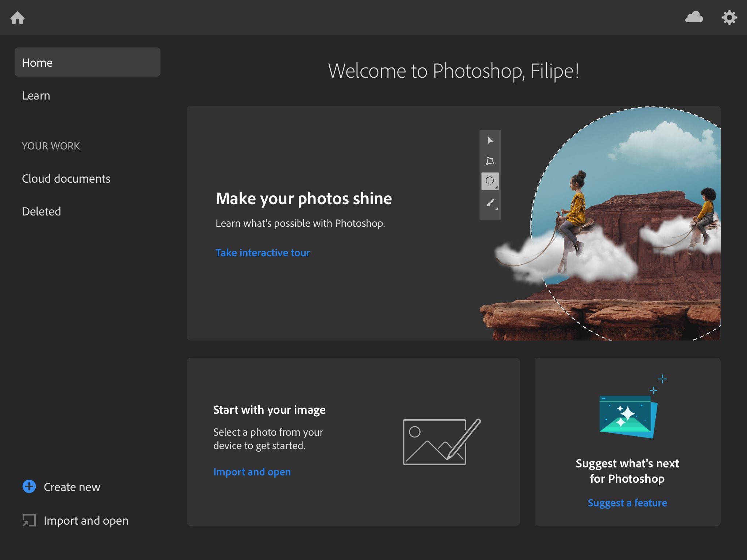This screenshot has height=560, width=747.
Task: Select the Brush tool icon in promo image
Action: (x=490, y=203)
